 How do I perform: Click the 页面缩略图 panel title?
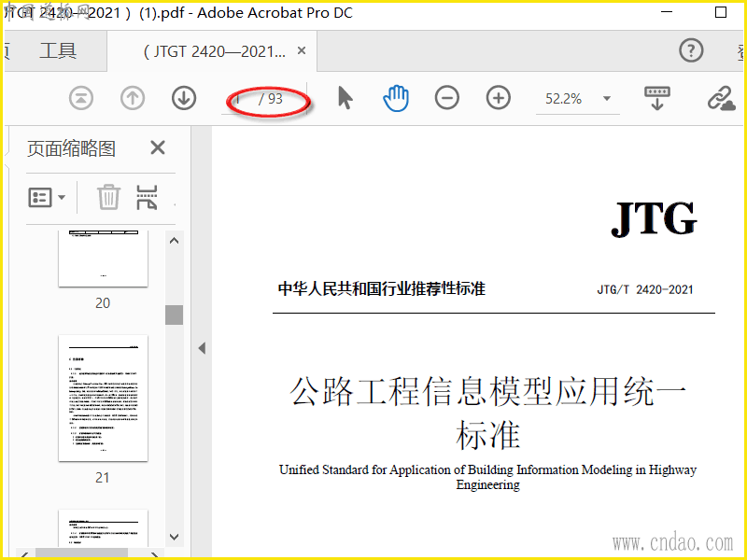72,148
